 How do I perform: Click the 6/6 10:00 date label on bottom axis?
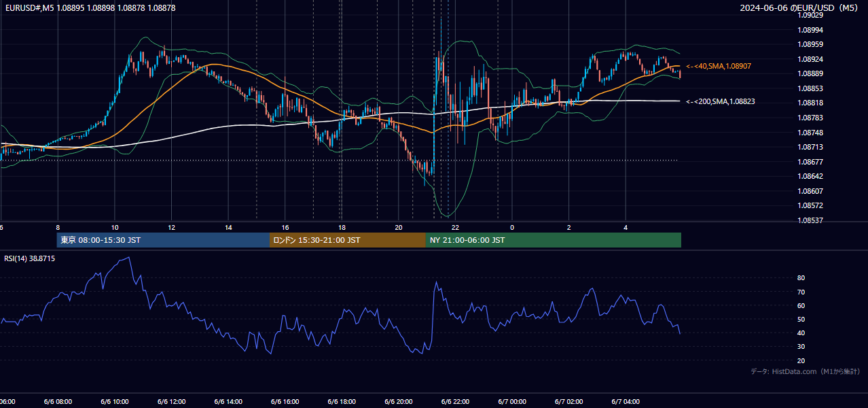pyautogui.click(x=115, y=402)
